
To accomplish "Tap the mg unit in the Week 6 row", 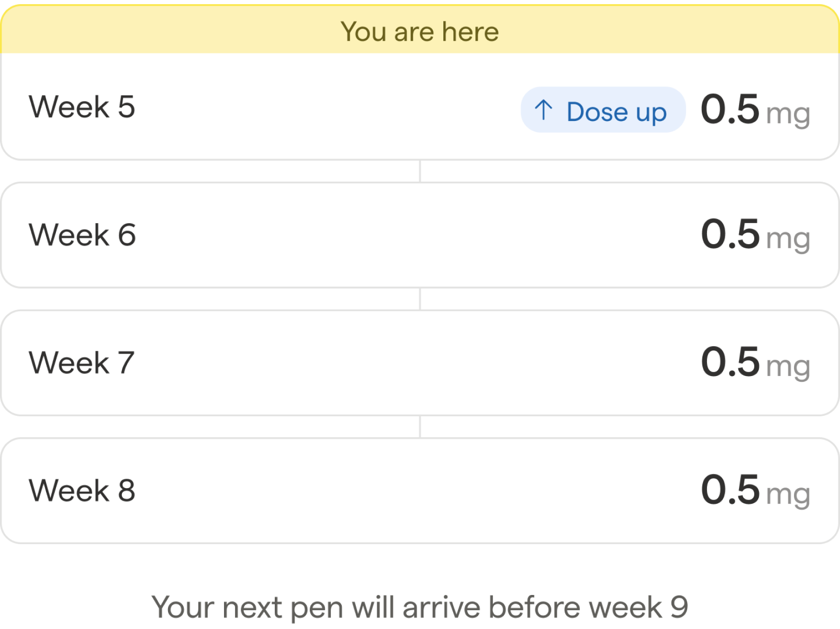I will click(x=788, y=239).
